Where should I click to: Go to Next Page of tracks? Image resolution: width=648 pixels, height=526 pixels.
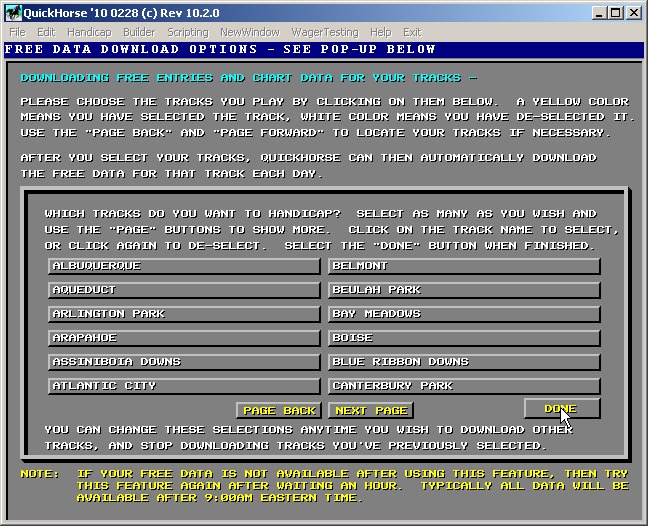pos(371,410)
